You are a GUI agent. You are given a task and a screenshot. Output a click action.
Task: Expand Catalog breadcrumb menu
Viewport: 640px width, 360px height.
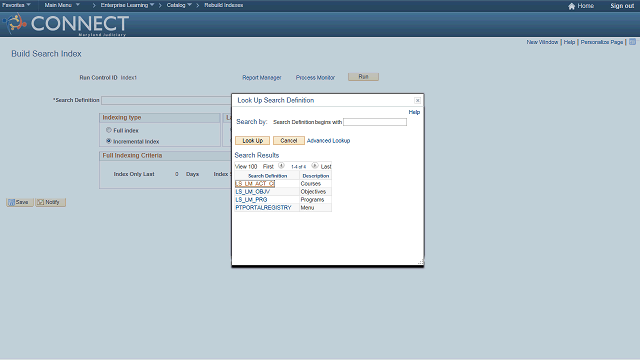pyautogui.click(x=179, y=5)
